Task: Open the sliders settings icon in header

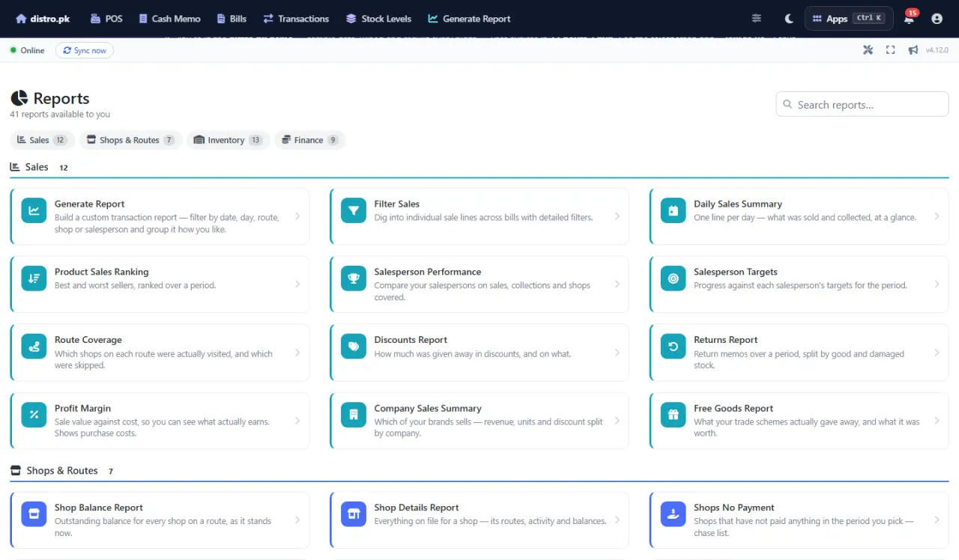Action: pyautogui.click(x=757, y=19)
